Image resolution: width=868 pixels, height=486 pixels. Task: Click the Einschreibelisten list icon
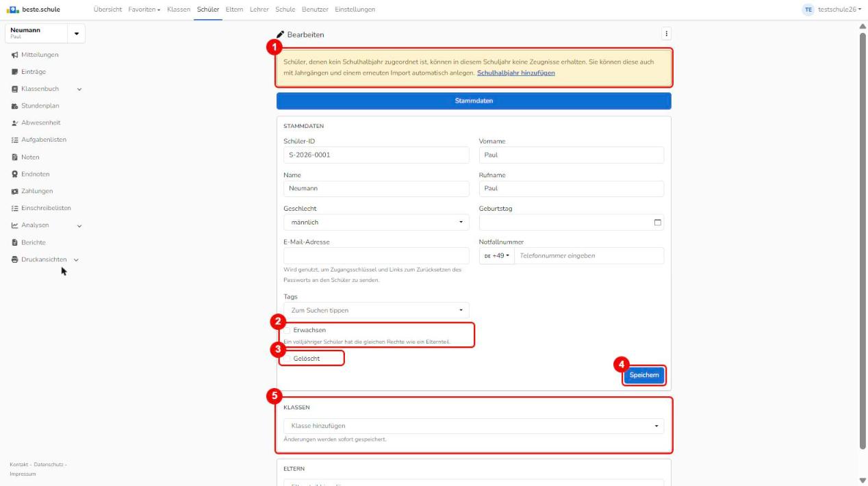15,208
